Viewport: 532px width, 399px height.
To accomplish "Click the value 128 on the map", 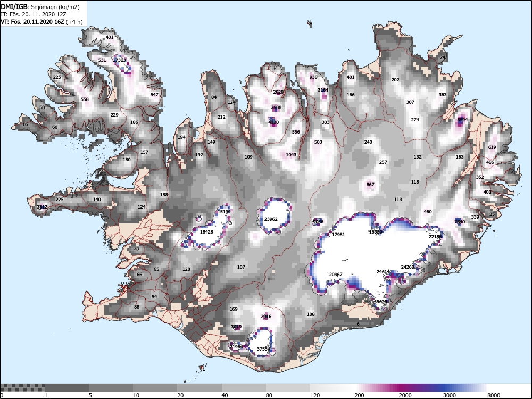I will (x=186, y=269).
